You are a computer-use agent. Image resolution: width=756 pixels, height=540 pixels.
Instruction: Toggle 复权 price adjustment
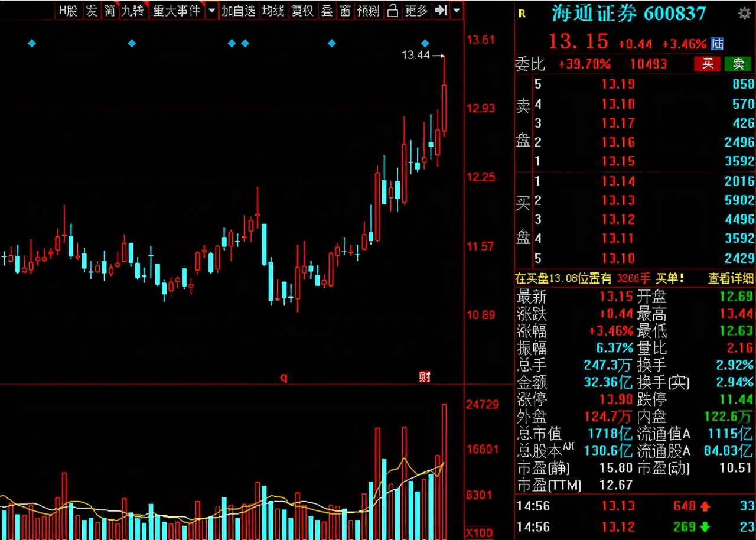tap(302, 11)
